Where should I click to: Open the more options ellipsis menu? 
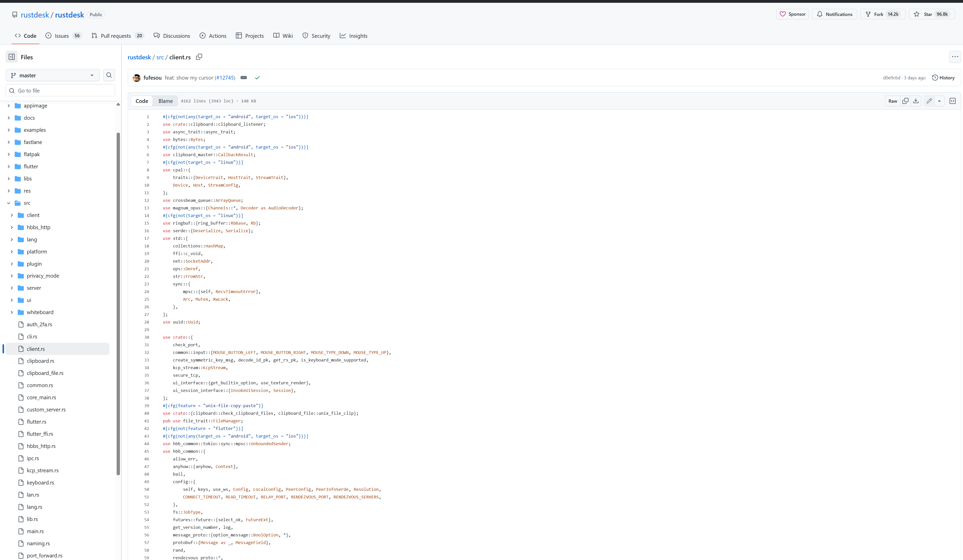point(955,57)
